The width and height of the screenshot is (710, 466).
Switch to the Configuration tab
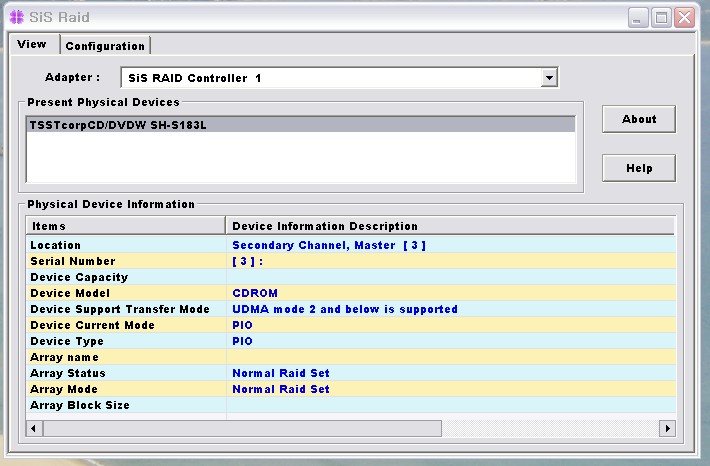pyautogui.click(x=105, y=46)
